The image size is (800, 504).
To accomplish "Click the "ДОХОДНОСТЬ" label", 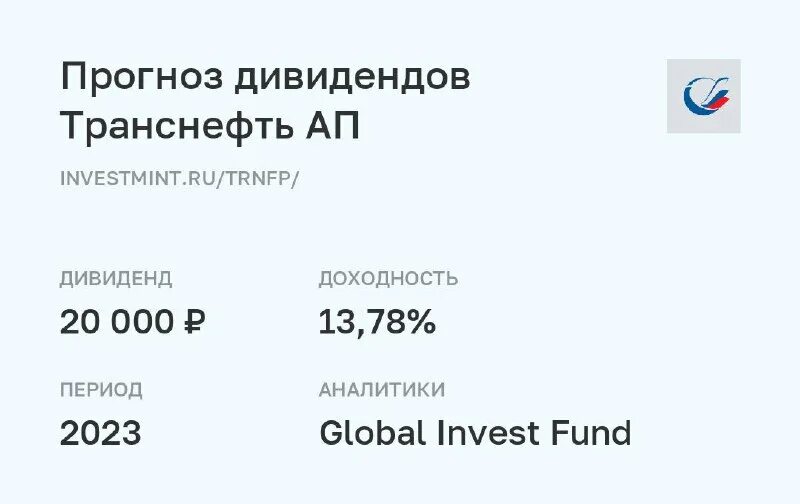I will click(388, 279).
